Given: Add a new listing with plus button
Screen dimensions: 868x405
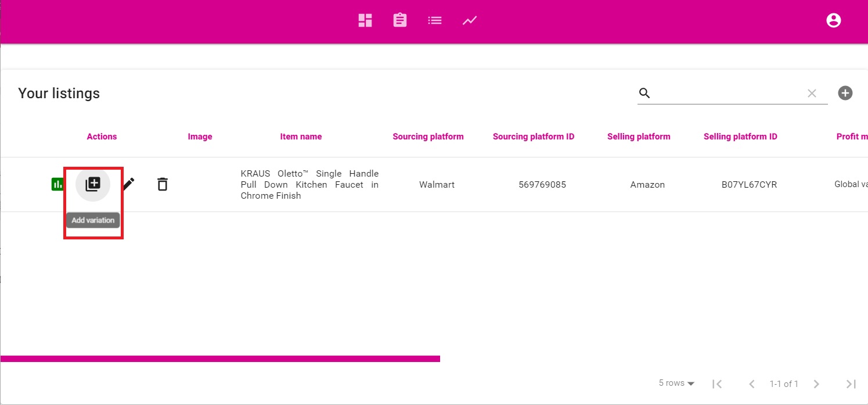Looking at the screenshot, I should [x=845, y=93].
